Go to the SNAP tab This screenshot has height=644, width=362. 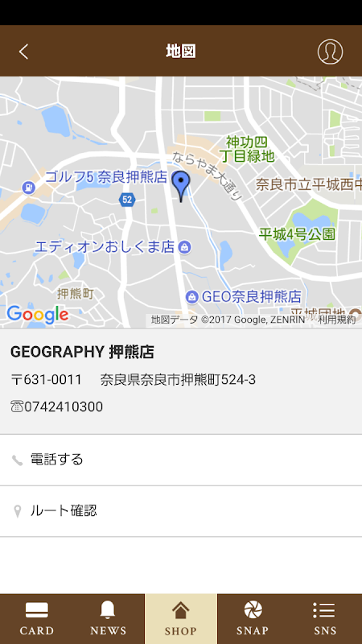click(253, 619)
